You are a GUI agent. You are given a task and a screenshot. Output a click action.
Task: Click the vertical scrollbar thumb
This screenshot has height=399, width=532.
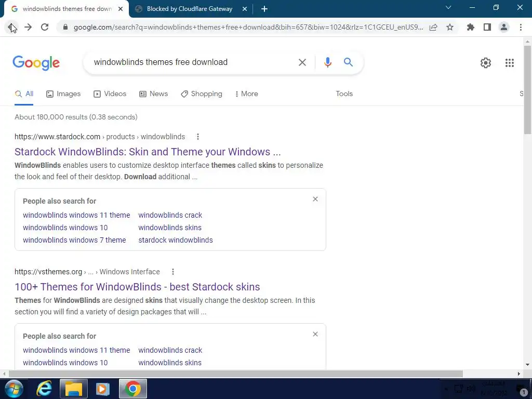click(x=527, y=89)
